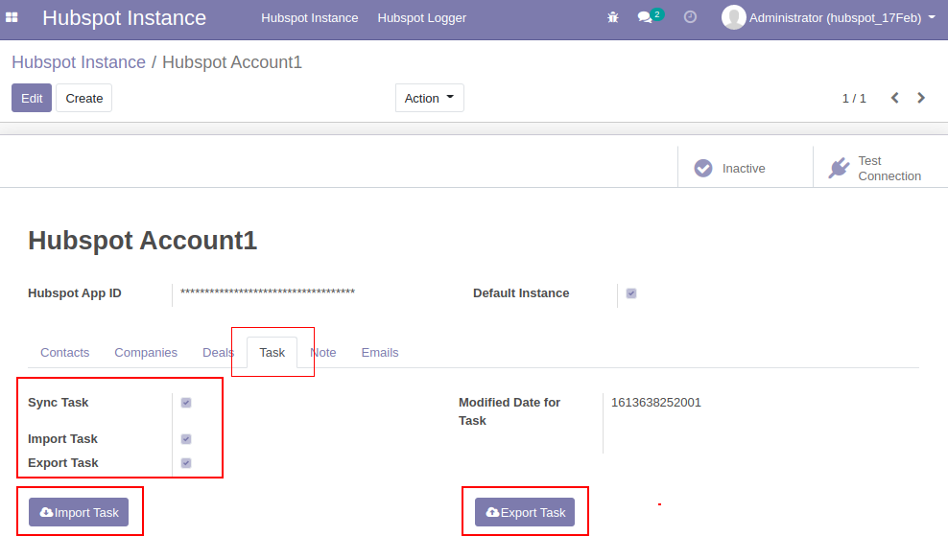The image size is (948, 560).
Task: Click the Hubspot App ID field label
Action: (x=75, y=293)
